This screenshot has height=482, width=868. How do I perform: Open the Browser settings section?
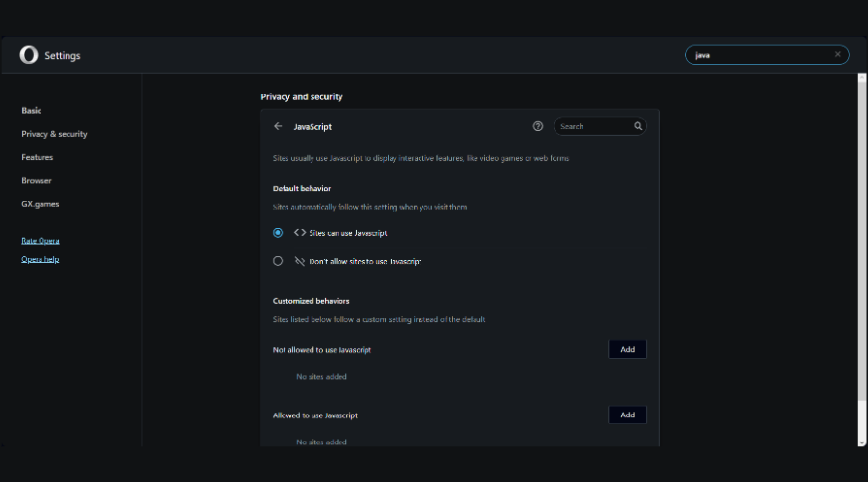[37, 181]
